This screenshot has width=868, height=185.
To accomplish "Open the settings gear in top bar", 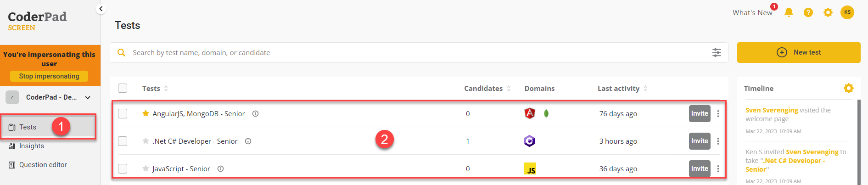I will 828,12.
